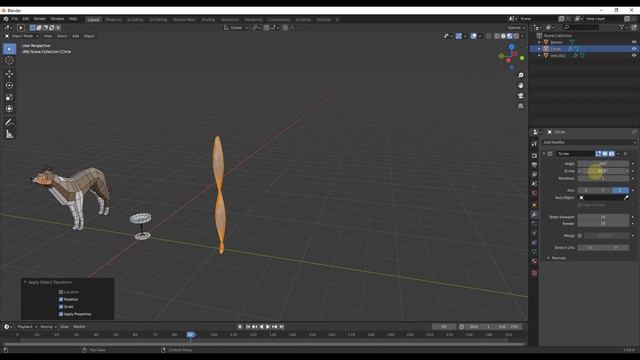This screenshot has height=360, width=640.
Task: Switch to the Shading workspace tab
Action: (x=208, y=20)
